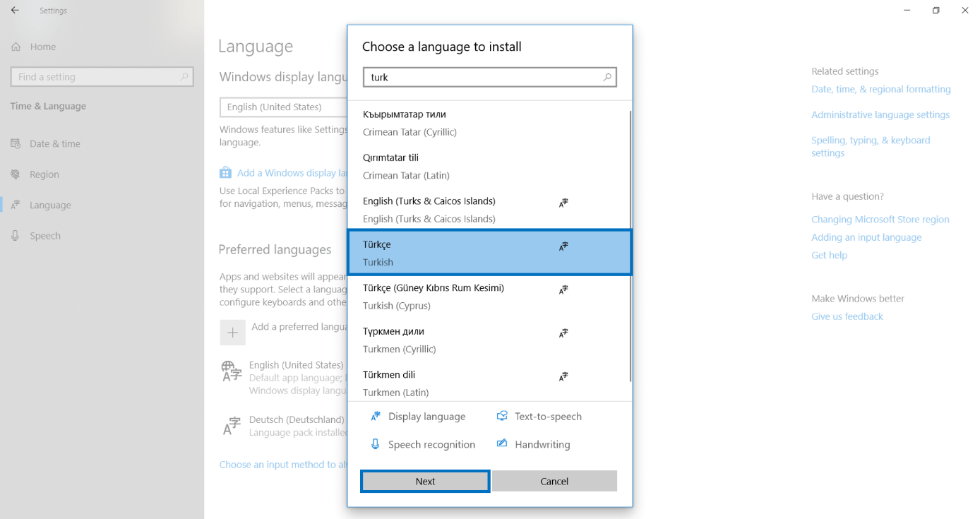Click the Give us feedback link
Image resolution: width=980 pixels, height=519 pixels.
847,316
